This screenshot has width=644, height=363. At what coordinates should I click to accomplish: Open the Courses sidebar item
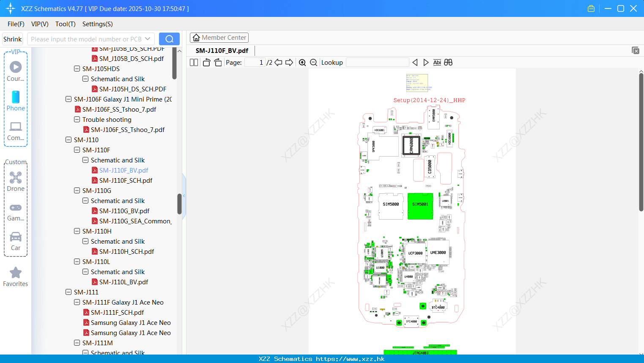16,71
